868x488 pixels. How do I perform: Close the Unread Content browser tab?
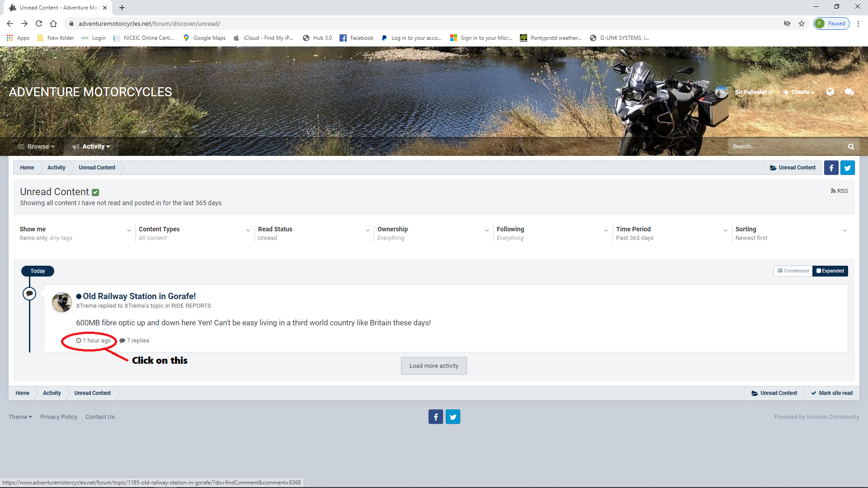pos(105,8)
